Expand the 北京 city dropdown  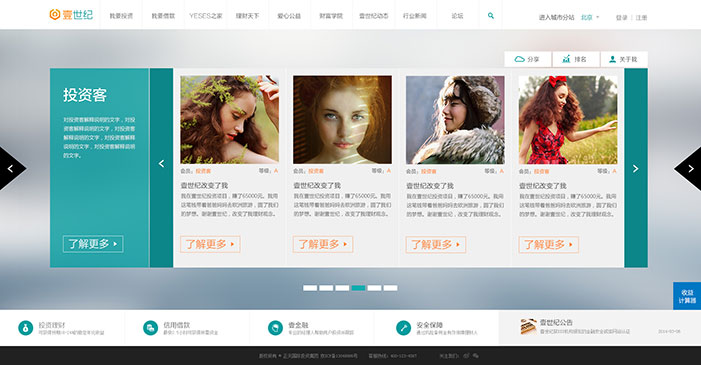point(590,17)
